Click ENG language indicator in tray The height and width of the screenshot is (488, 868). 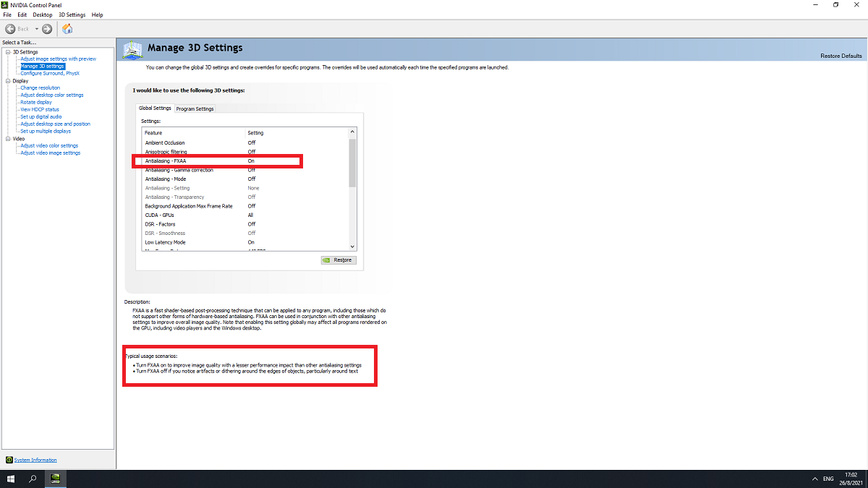click(828, 479)
